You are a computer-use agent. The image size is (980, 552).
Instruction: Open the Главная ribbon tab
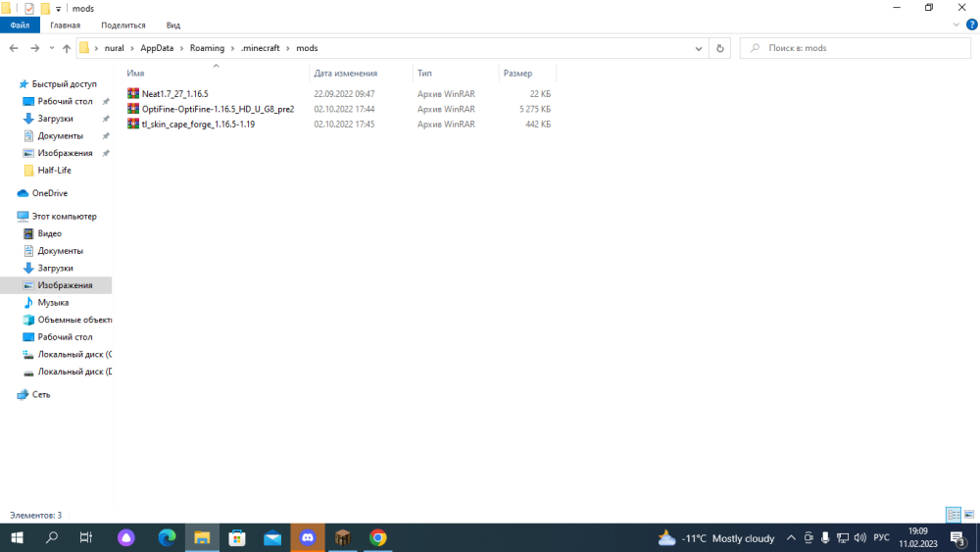[65, 25]
